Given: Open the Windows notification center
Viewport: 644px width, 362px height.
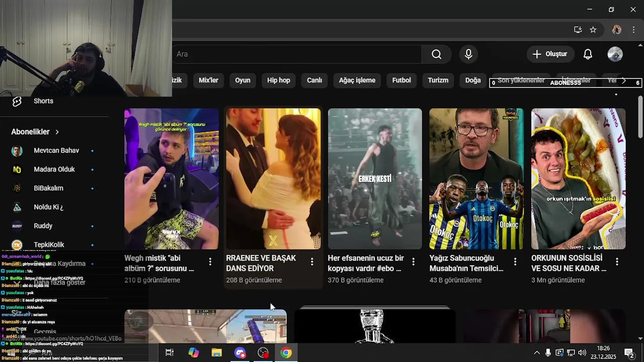Looking at the screenshot, I should pos(629,353).
